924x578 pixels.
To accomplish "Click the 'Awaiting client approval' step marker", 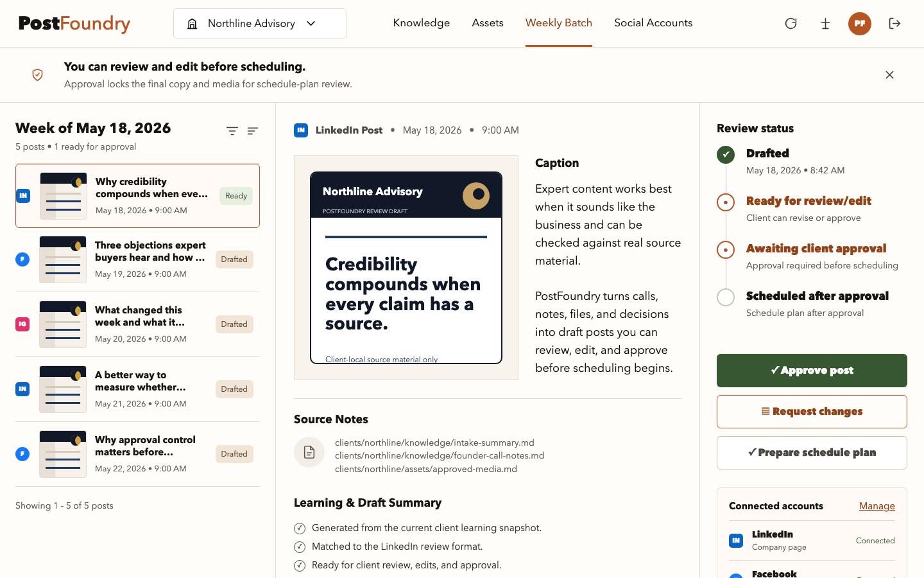I will tap(726, 250).
